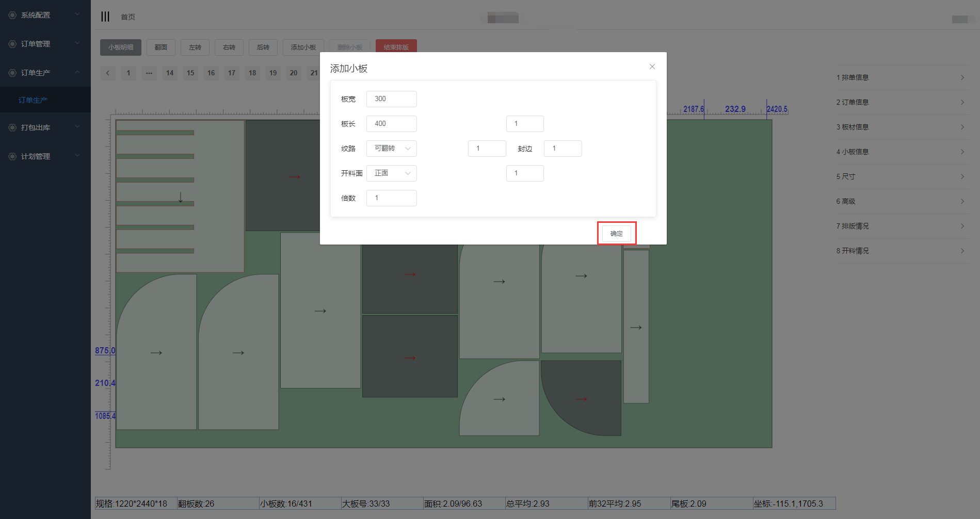Click the 板宽 input field

(x=392, y=99)
